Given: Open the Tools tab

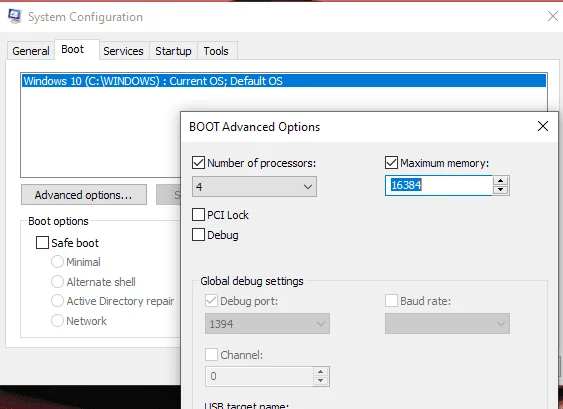Looking at the screenshot, I should tap(216, 51).
